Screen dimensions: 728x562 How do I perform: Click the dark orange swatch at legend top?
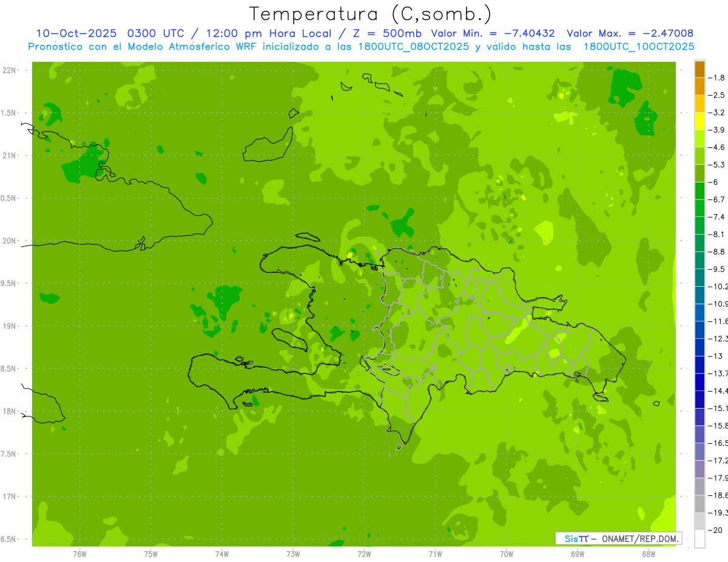pyautogui.click(x=699, y=69)
